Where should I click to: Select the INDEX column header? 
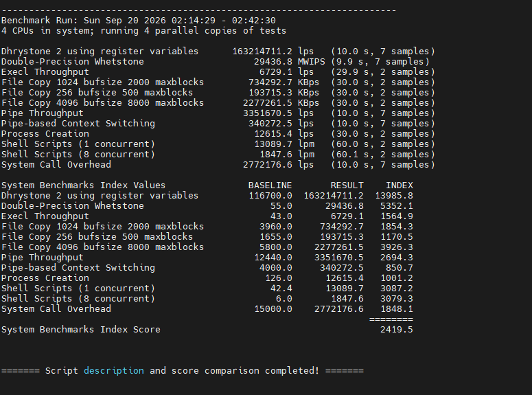[x=400, y=185]
